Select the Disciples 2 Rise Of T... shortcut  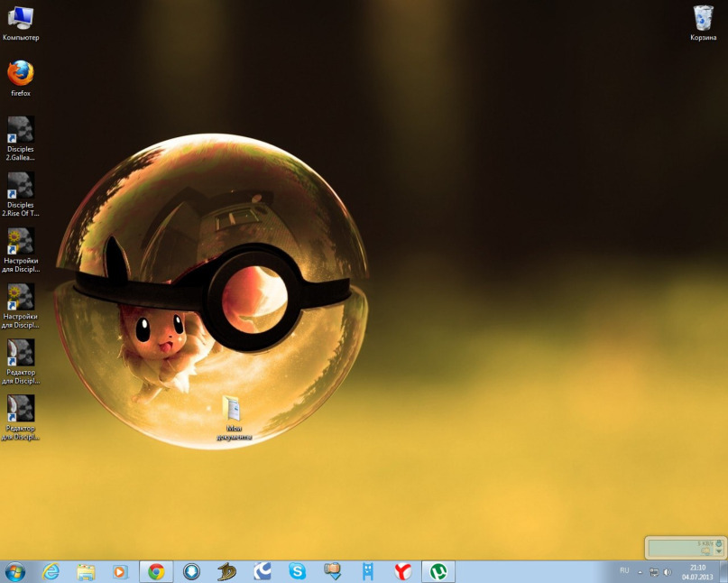coord(21,186)
